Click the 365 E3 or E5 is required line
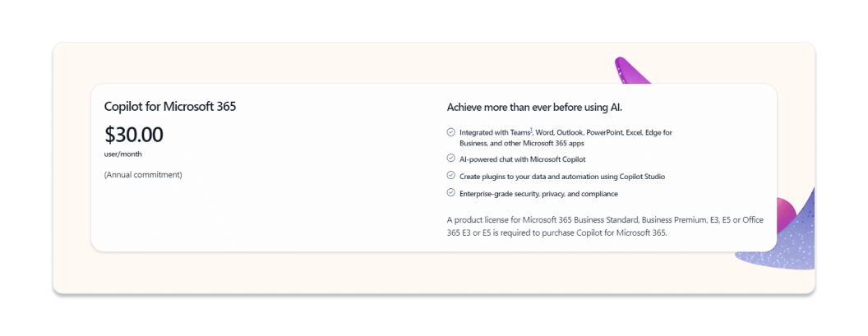 pyautogui.click(x=557, y=233)
